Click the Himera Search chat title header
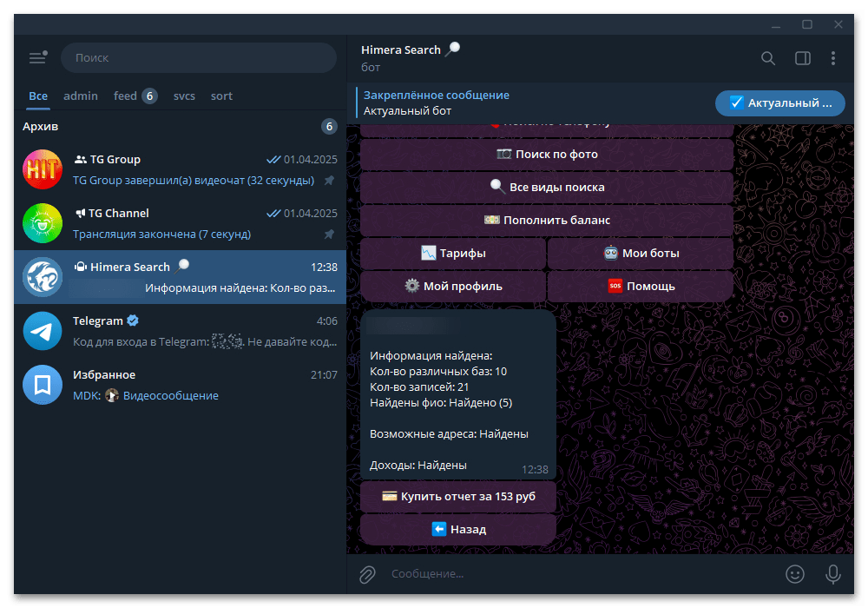This screenshot has height=608, width=868. pos(411,50)
